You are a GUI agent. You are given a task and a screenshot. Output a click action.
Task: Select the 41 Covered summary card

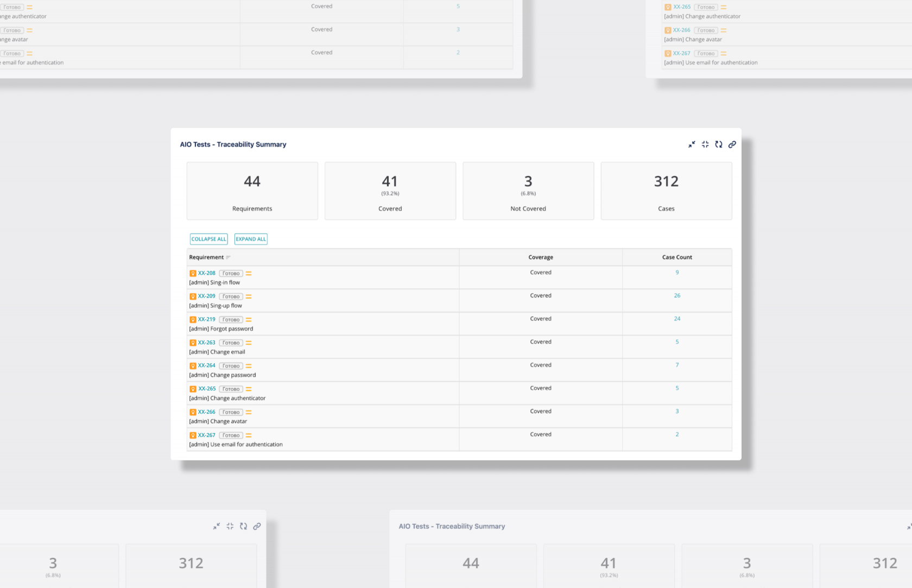click(x=390, y=191)
